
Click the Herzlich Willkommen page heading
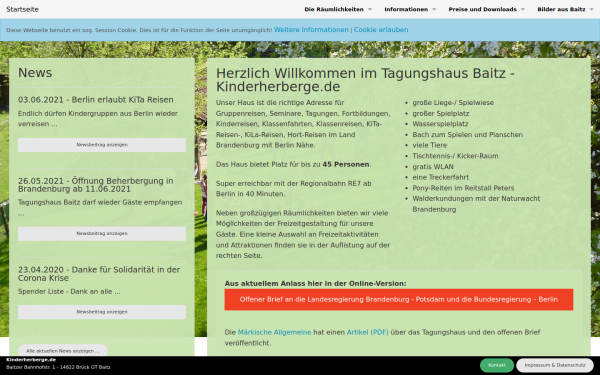[x=365, y=80]
